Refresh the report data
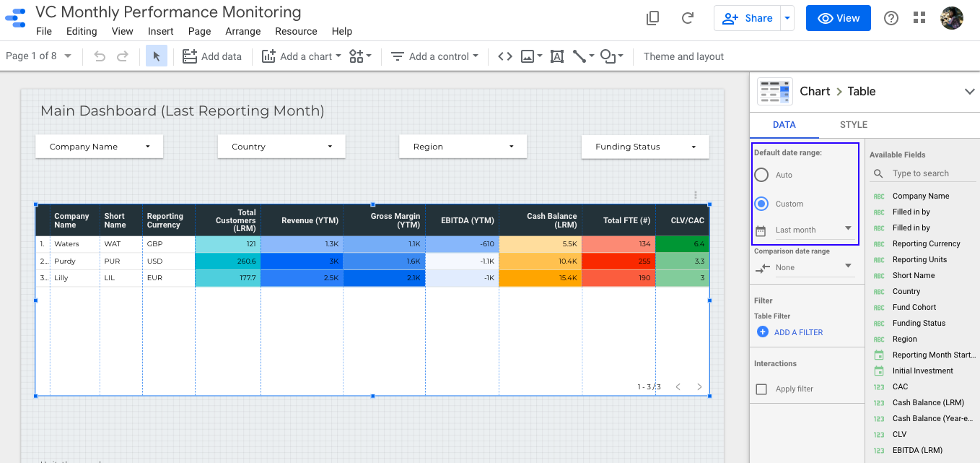The width and height of the screenshot is (980, 463). tap(688, 18)
